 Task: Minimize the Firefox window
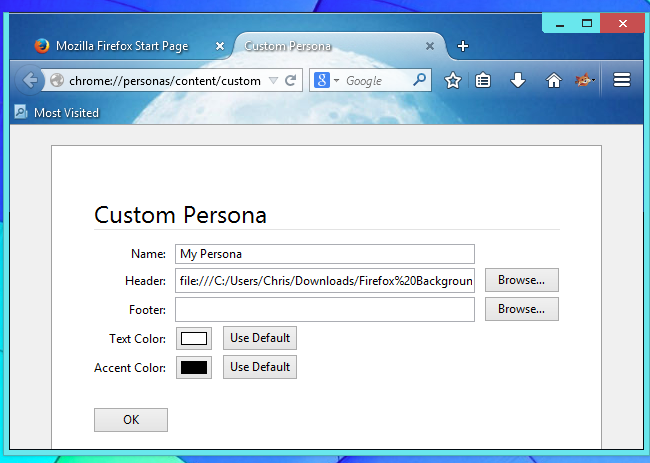click(560, 23)
